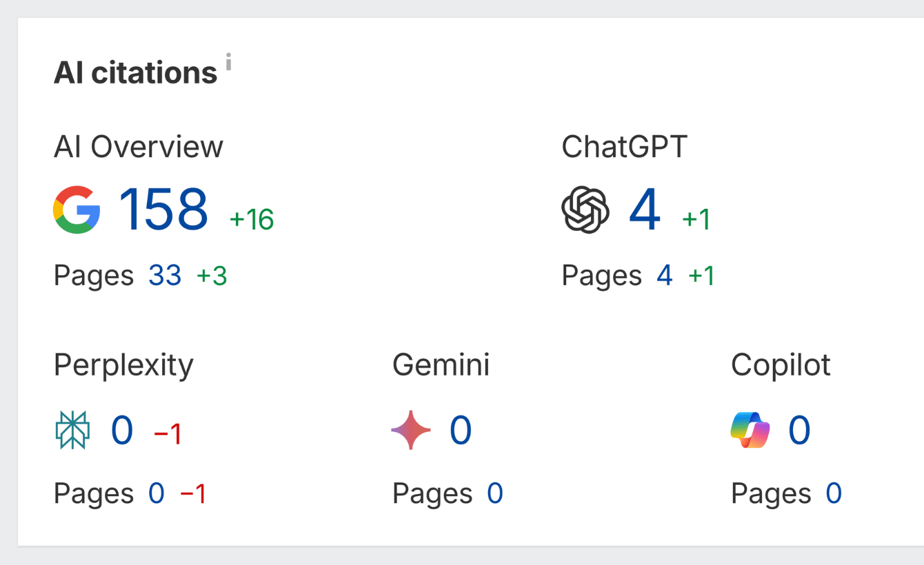
Task: Click the ChatGPT section heading
Action: (x=623, y=146)
